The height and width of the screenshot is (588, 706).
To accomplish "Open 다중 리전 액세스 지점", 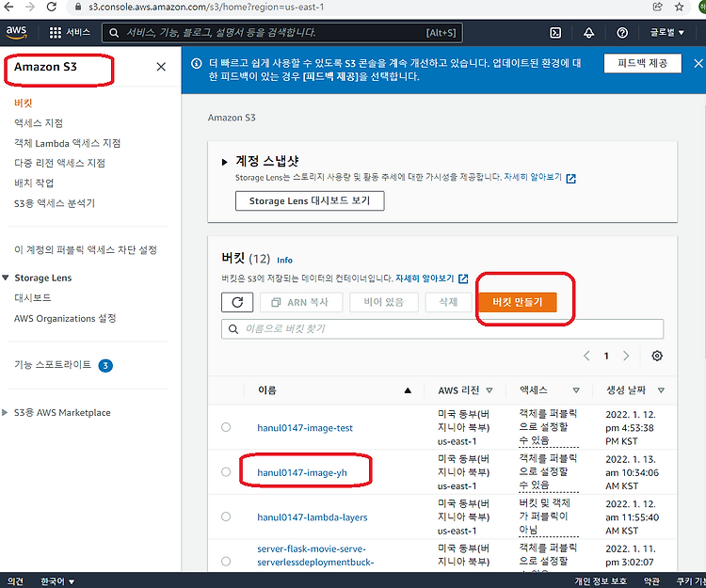I will pos(59,163).
